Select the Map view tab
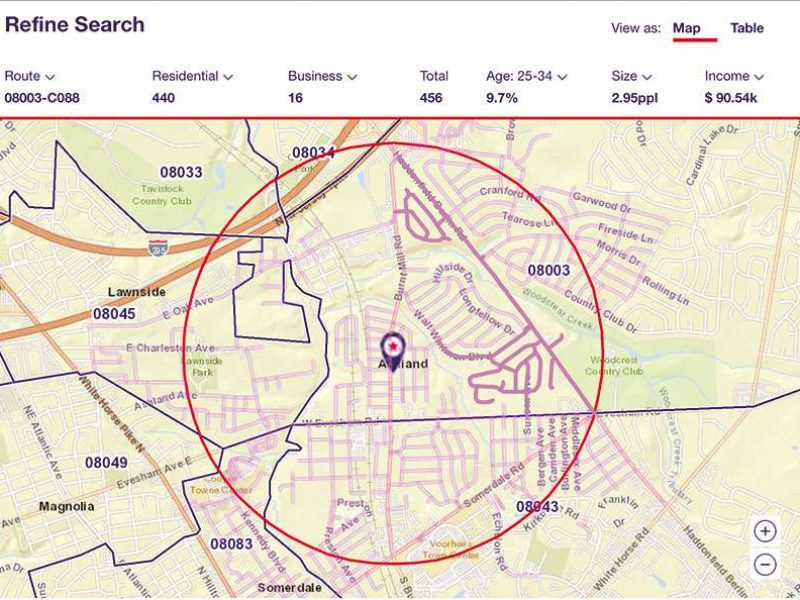Image resolution: width=800 pixels, height=600 pixels. click(x=688, y=28)
